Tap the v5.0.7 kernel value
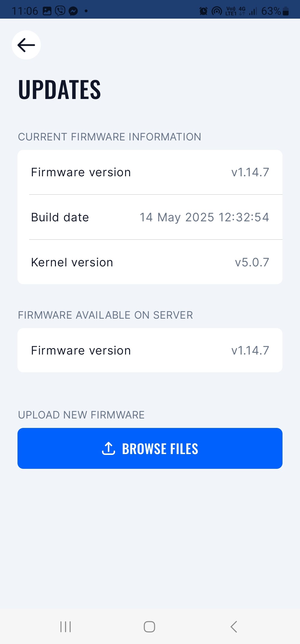The width and height of the screenshot is (300, 644). [x=252, y=262]
